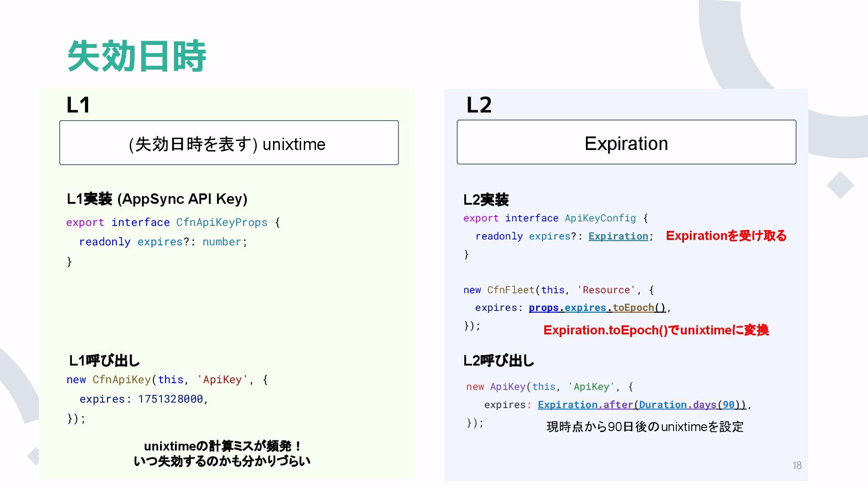Select the (失効日時を表す) unixtime box
The height and width of the screenshot is (488, 868).
tap(229, 142)
